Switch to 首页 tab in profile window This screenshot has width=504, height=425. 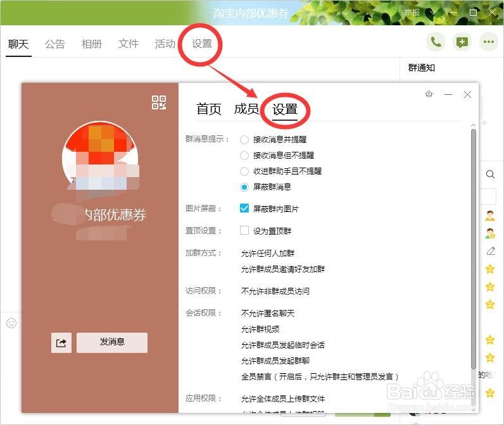pos(209,109)
